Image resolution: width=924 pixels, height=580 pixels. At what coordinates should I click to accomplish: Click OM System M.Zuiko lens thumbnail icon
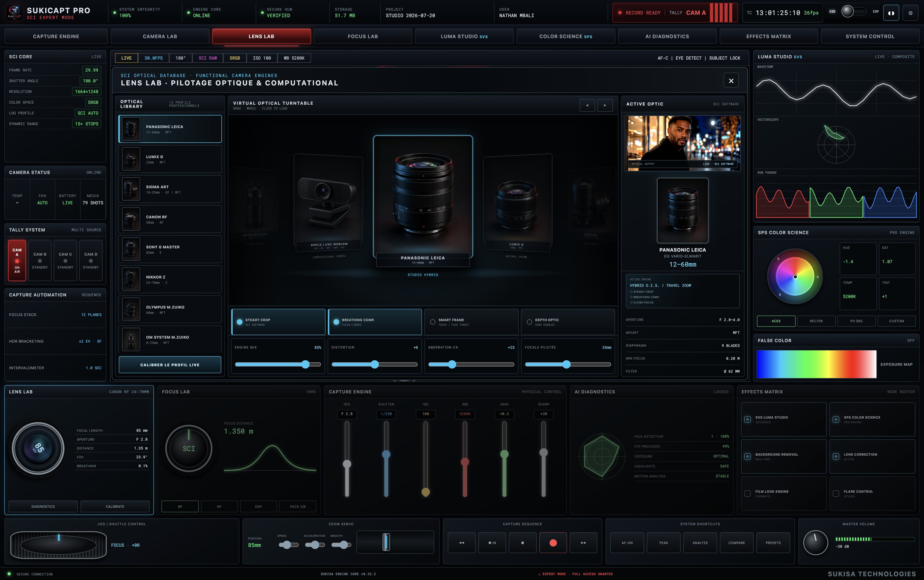click(x=131, y=339)
